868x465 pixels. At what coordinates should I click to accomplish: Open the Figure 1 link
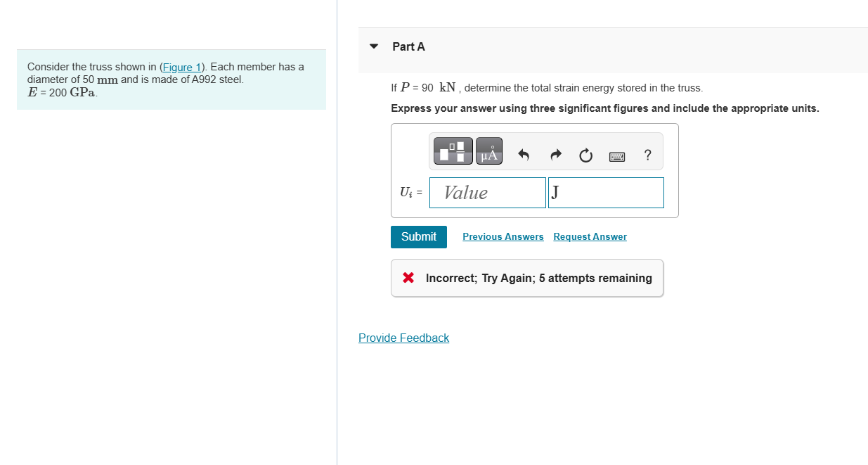[181, 67]
